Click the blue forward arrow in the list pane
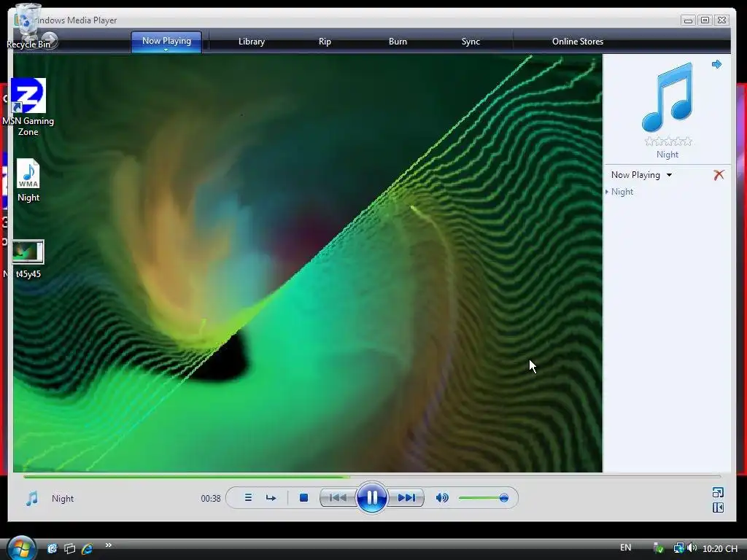Screen dimensions: 747x560 [716, 64]
